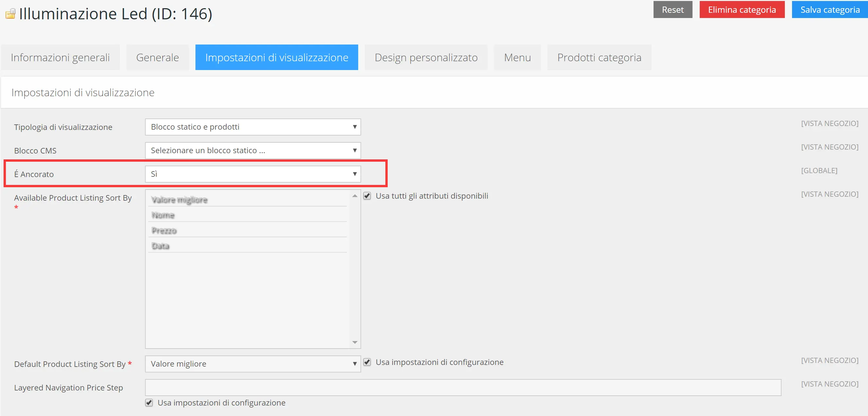
Task: Open Default Product Listing Sort By dropdown
Action: pyautogui.click(x=253, y=364)
